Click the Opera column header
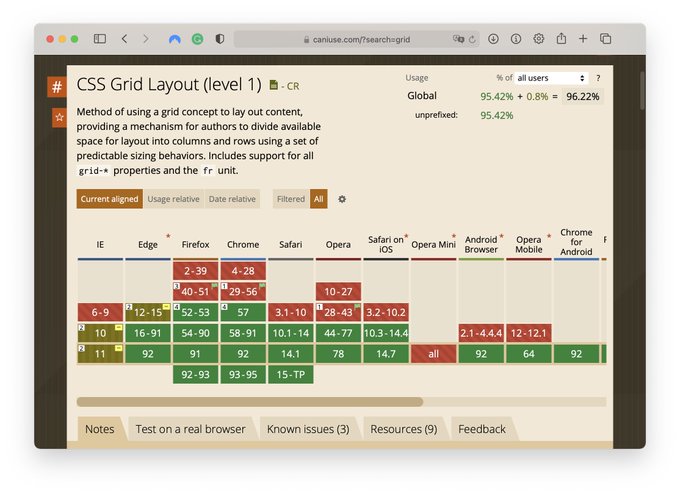Screen dimensions: 680x494 [338, 244]
